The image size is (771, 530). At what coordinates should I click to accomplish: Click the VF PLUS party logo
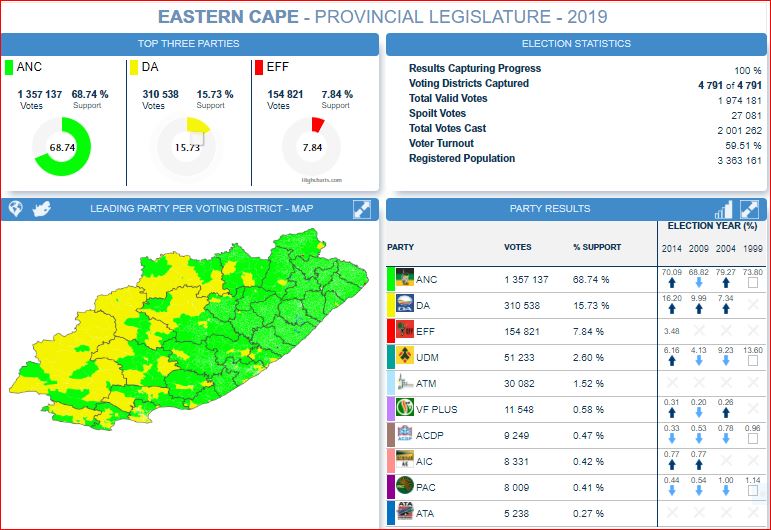[405, 409]
